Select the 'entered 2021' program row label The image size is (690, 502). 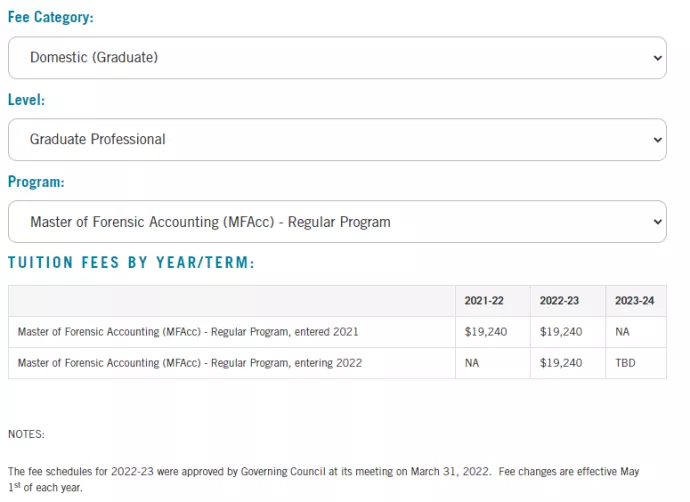click(188, 332)
